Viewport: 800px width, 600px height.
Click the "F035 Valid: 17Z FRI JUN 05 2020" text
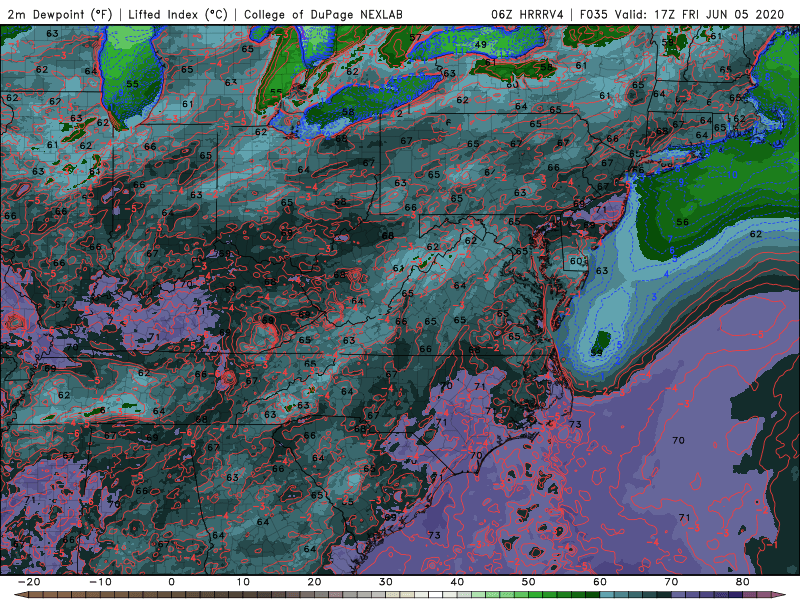(x=682, y=14)
